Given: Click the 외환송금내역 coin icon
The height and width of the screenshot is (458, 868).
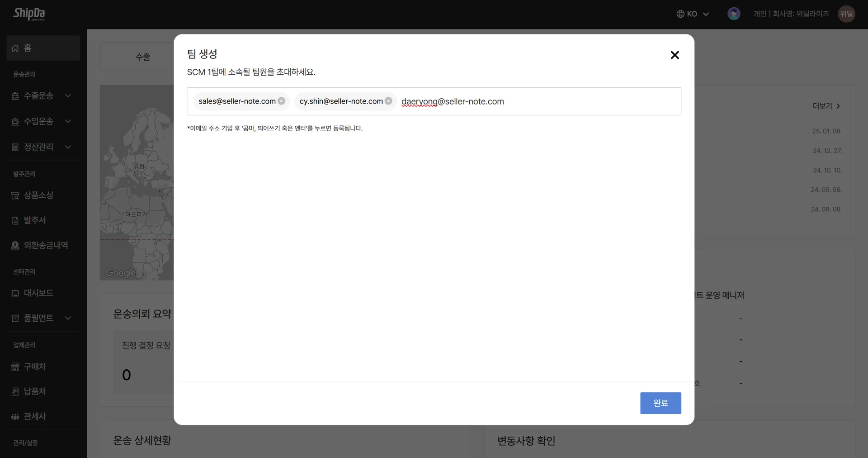Looking at the screenshot, I should tap(15, 245).
